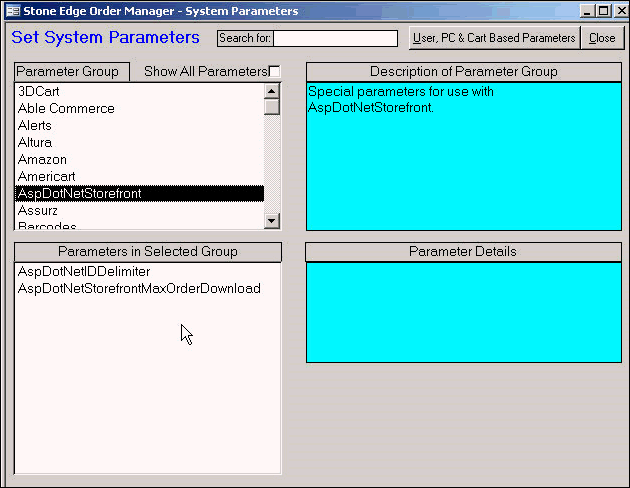The width and height of the screenshot is (630, 488).
Task: Minimize the System Parameters window
Action: click(587, 11)
